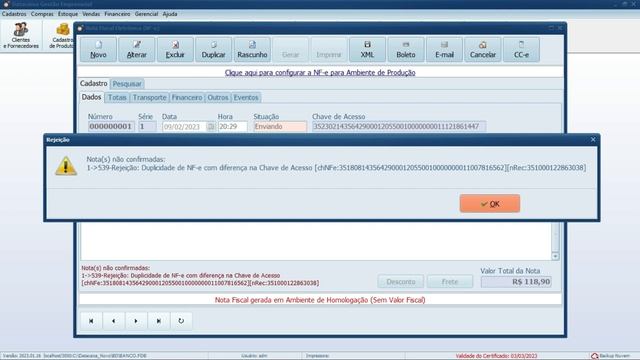Go to the last record
This screenshot has width=640, height=360.
[158, 321]
